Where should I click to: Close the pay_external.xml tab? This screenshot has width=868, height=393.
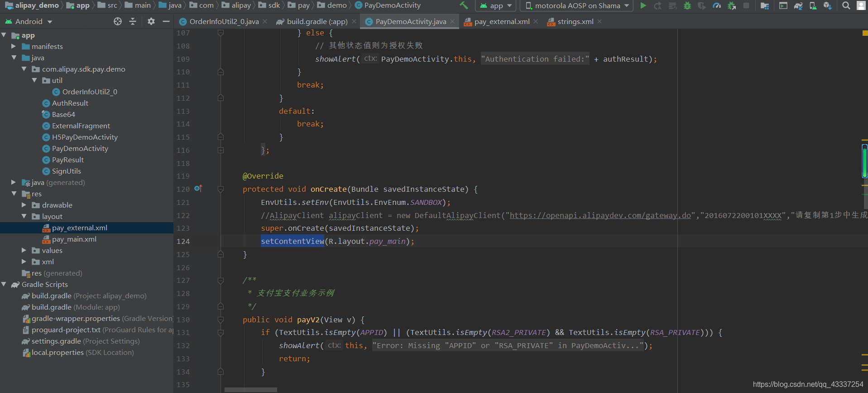[x=536, y=21]
